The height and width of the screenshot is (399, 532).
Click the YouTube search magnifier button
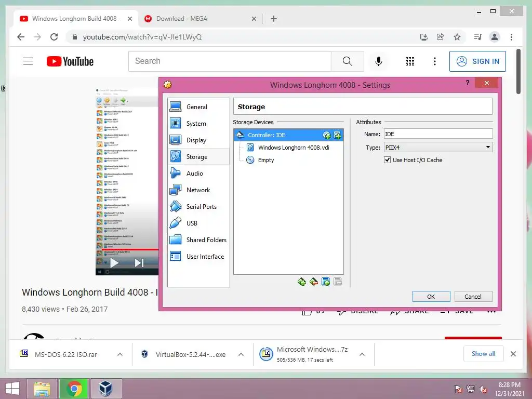(347, 61)
